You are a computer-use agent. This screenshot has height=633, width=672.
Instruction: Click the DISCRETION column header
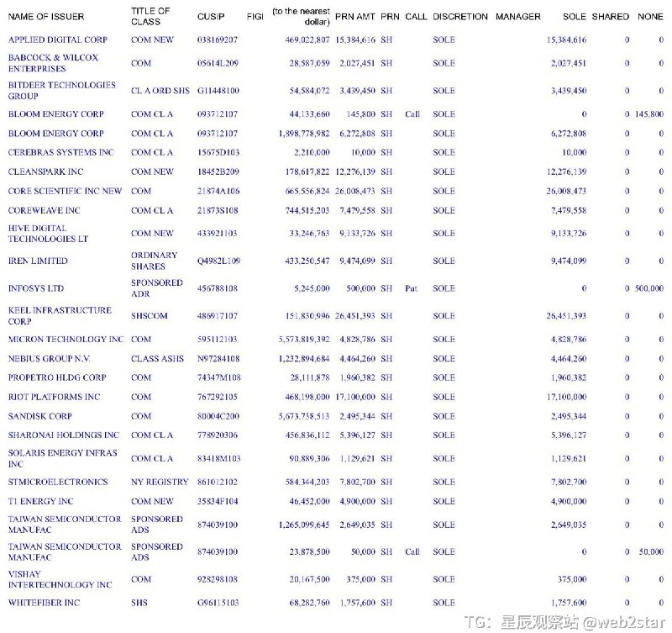click(459, 17)
